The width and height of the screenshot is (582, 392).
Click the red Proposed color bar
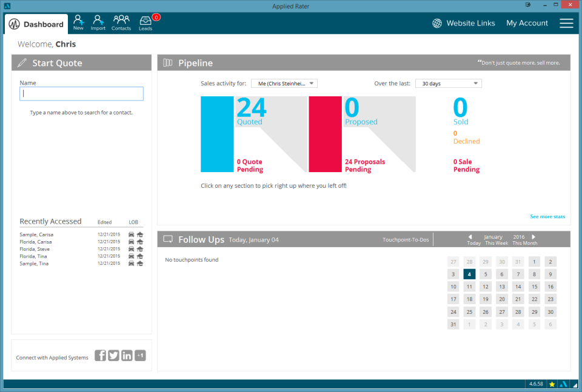(x=325, y=135)
